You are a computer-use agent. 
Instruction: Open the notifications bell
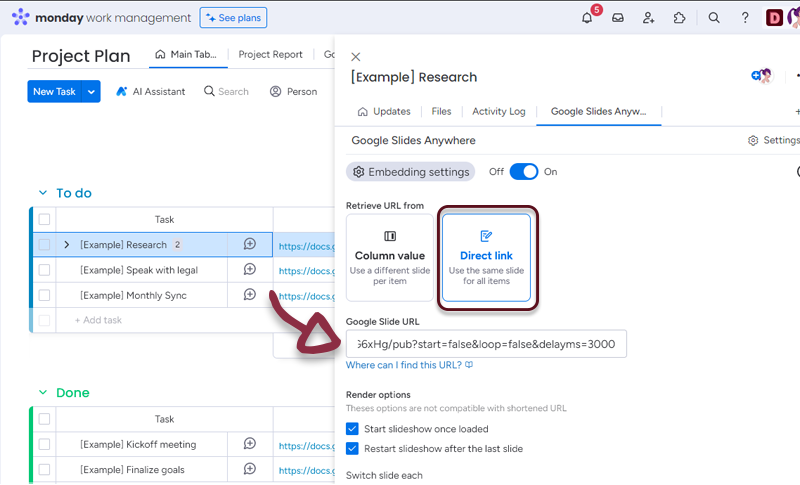click(x=587, y=18)
